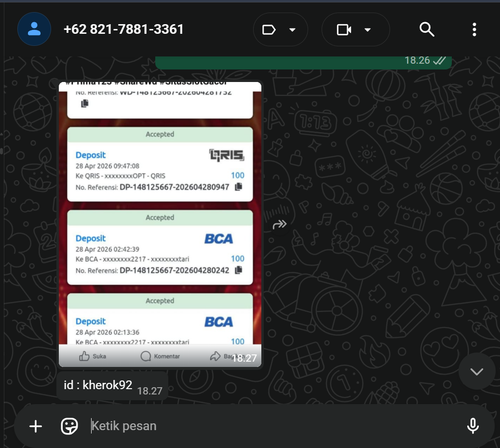This screenshot has width=500, height=448.
Task: Click the Suka like button in image
Action: pos(92,356)
